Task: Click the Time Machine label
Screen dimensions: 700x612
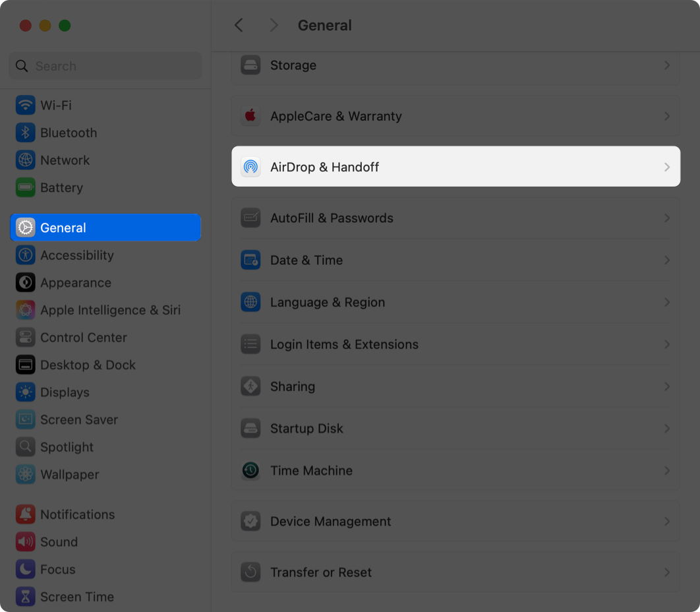Action: (311, 470)
